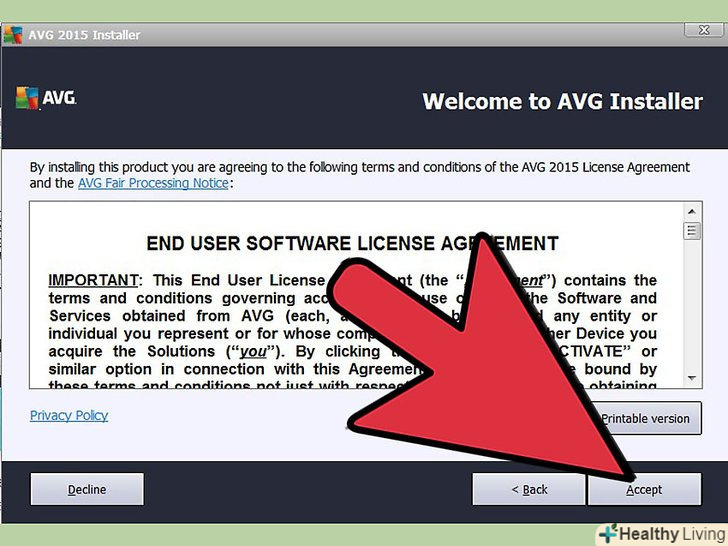Click the underlined IMPORTANT word in the license

tap(93, 280)
